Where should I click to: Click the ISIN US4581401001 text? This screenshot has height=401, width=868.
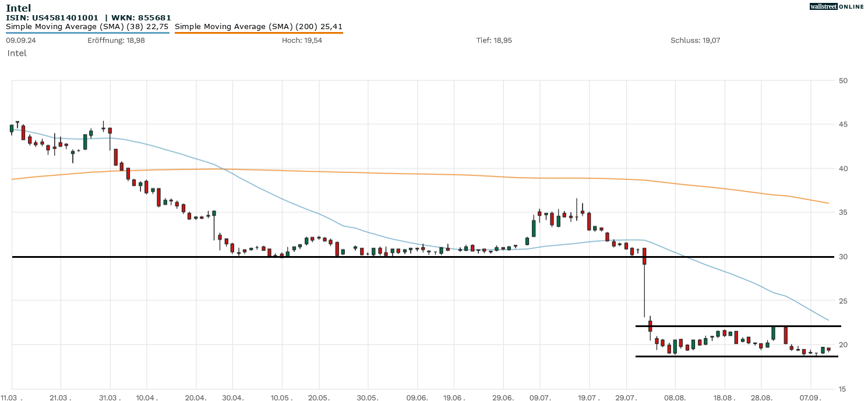pyautogui.click(x=52, y=17)
